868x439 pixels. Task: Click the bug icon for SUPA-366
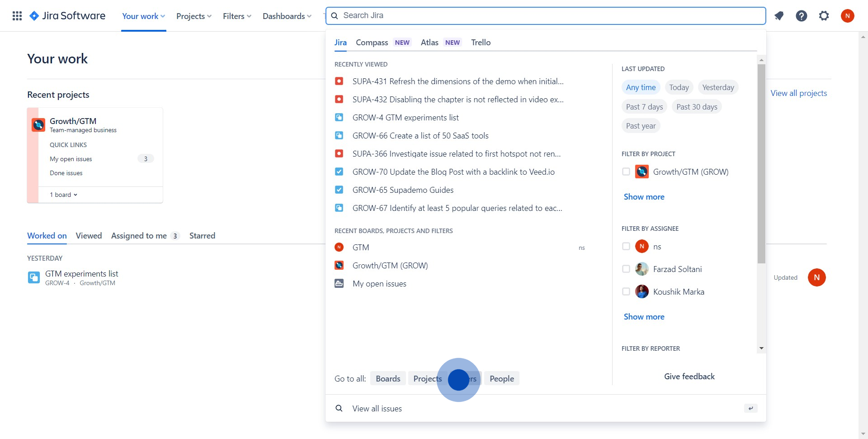point(339,153)
